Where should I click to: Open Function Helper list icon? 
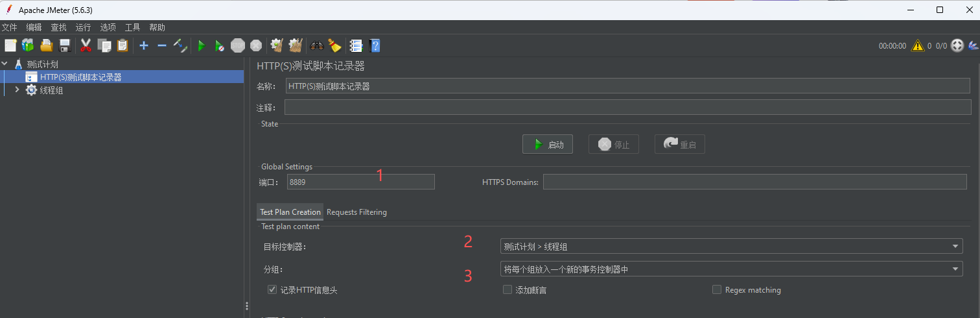pos(356,45)
